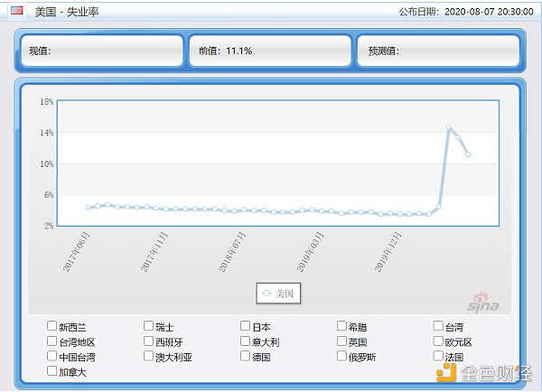
Task: Click the 美国 - 失业率 title text
Action: 67,11
